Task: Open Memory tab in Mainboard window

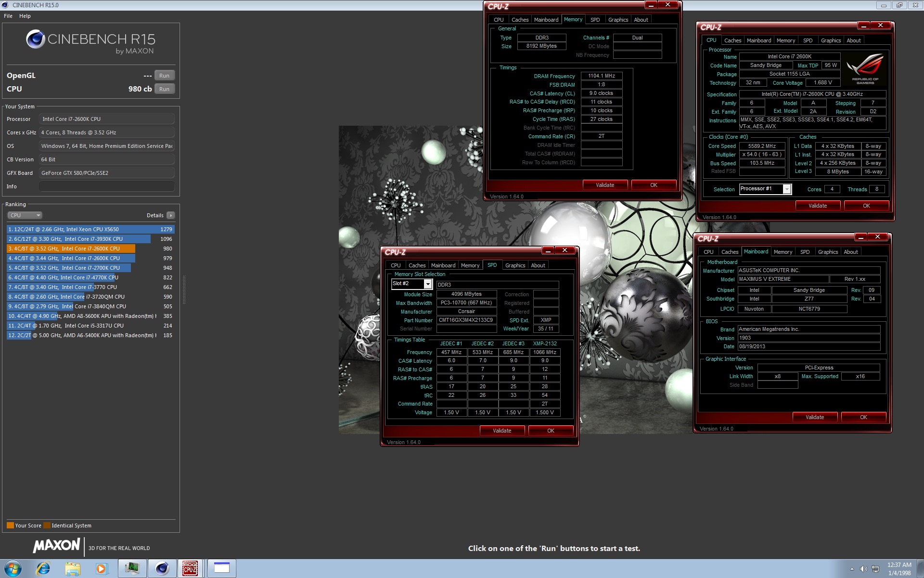Action: 783,252
